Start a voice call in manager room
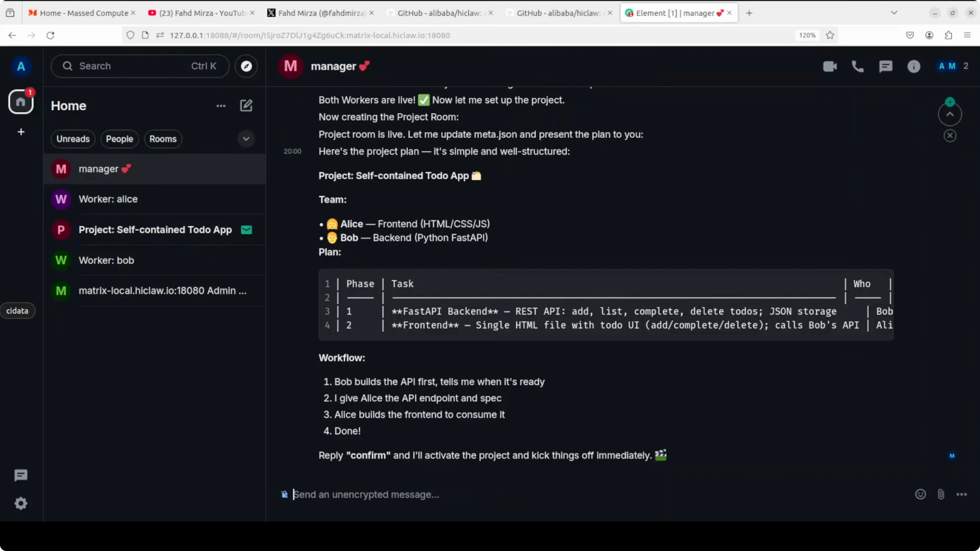 [x=857, y=66]
